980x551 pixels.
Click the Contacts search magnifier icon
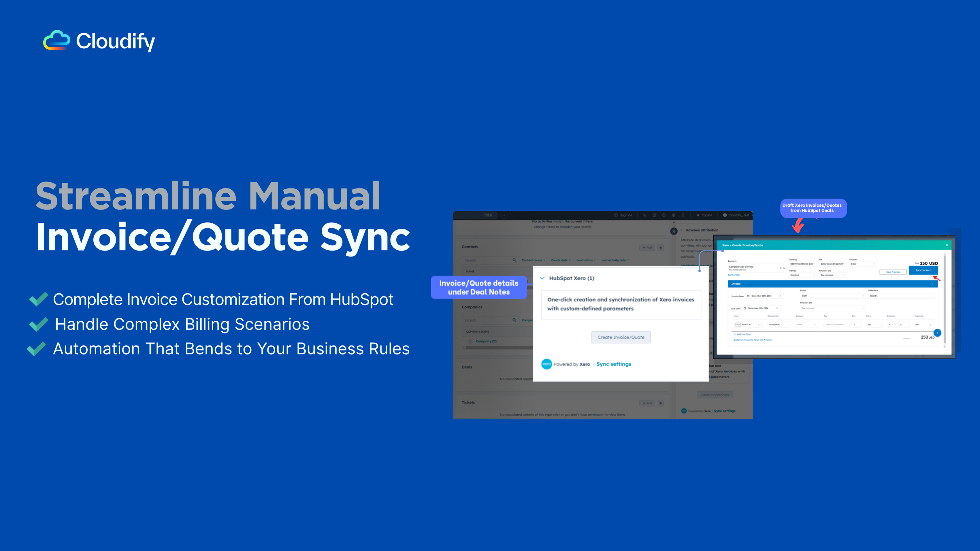coord(514,260)
